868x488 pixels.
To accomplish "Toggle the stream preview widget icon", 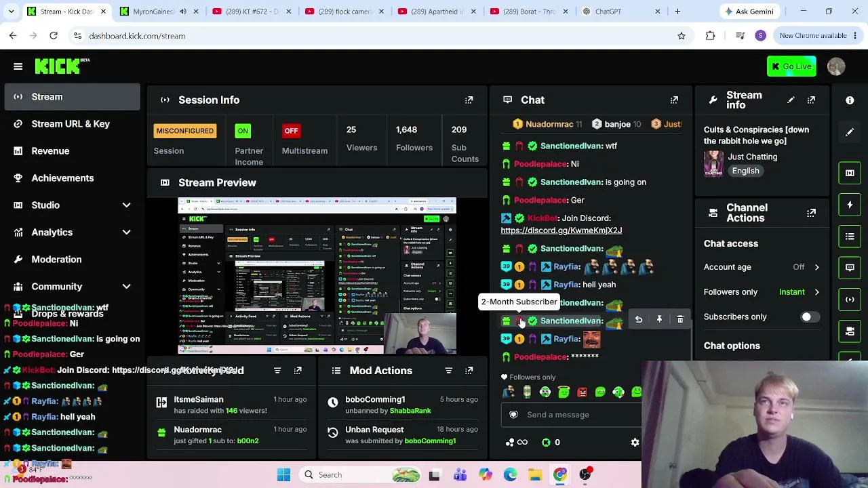I will [x=850, y=173].
